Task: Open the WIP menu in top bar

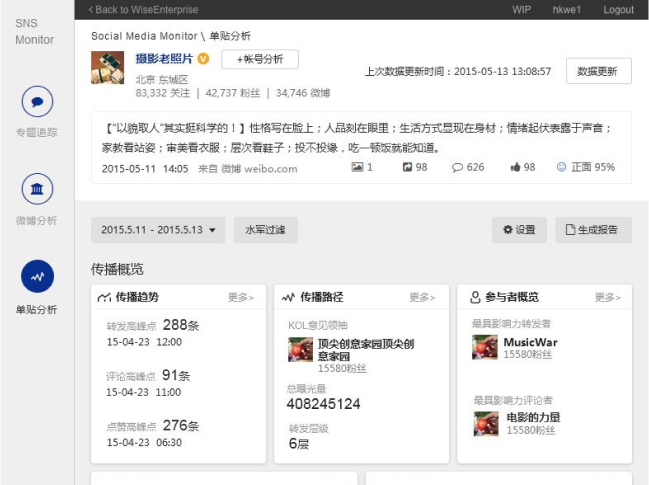Action: pos(521,10)
